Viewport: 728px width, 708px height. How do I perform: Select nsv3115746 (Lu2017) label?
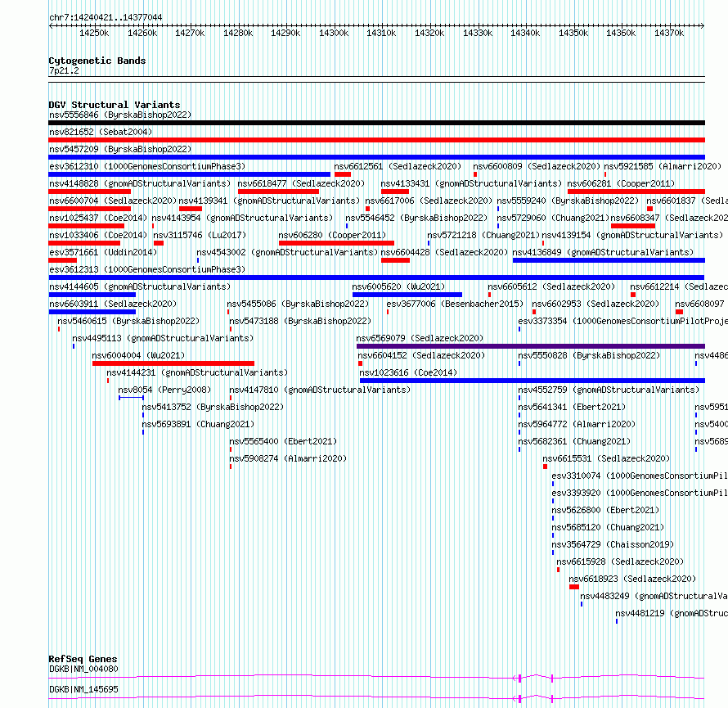(200, 235)
